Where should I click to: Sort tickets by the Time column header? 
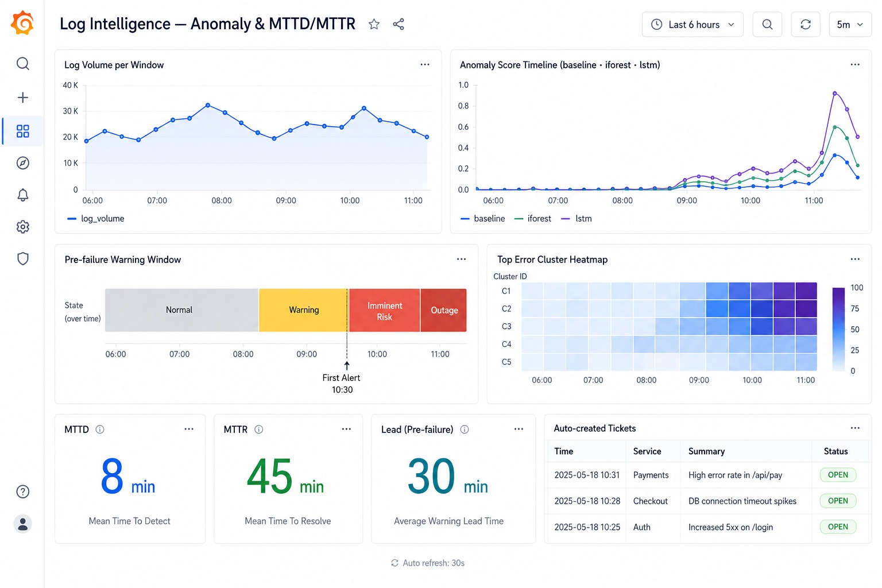coord(564,451)
